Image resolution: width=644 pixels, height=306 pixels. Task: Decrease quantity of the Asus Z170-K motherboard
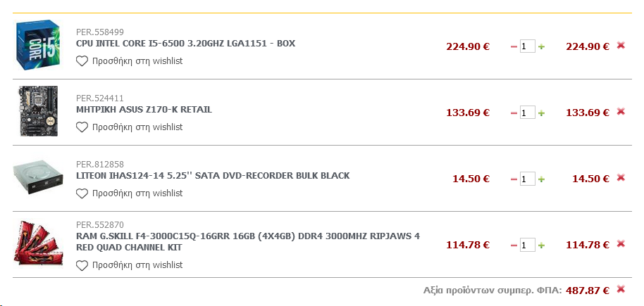click(514, 113)
